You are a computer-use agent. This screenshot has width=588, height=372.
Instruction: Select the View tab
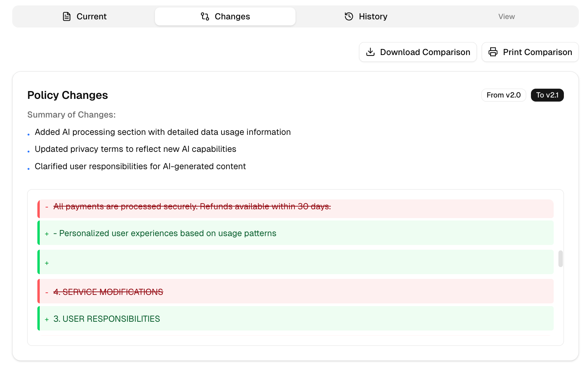point(506,16)
